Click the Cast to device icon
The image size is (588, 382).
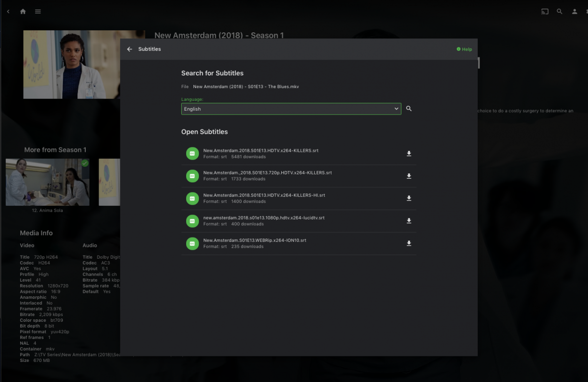[545, 11]
